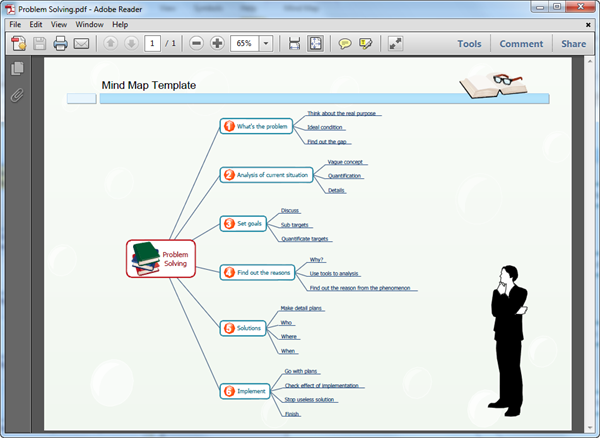Go to next page arrow
This screenshot has height=438, width=600.
131,43
